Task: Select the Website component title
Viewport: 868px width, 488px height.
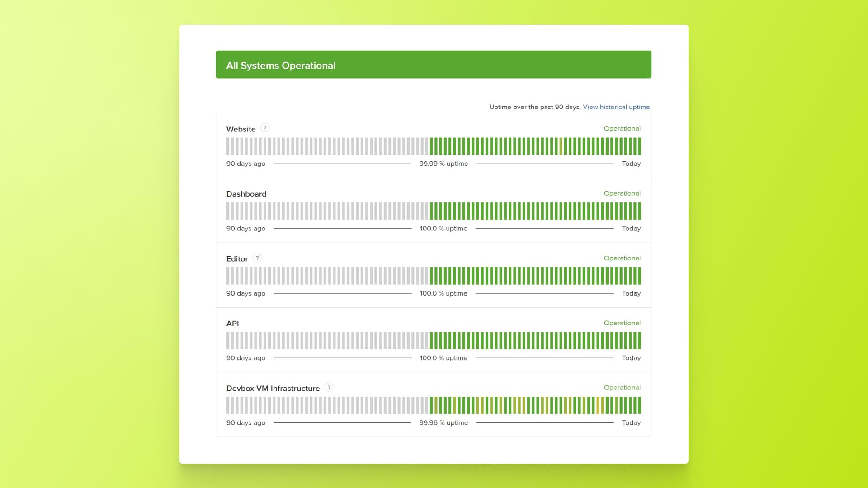Action: (241, 129)
